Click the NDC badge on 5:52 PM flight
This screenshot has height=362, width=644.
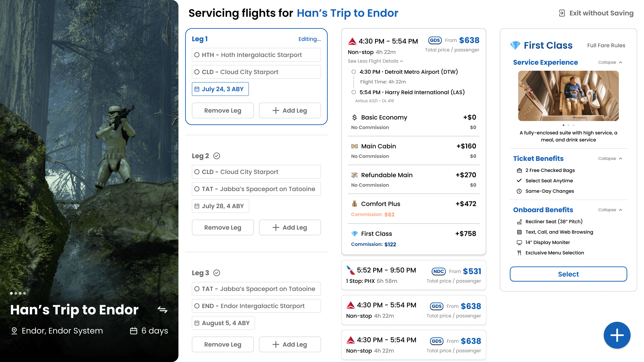439,271
